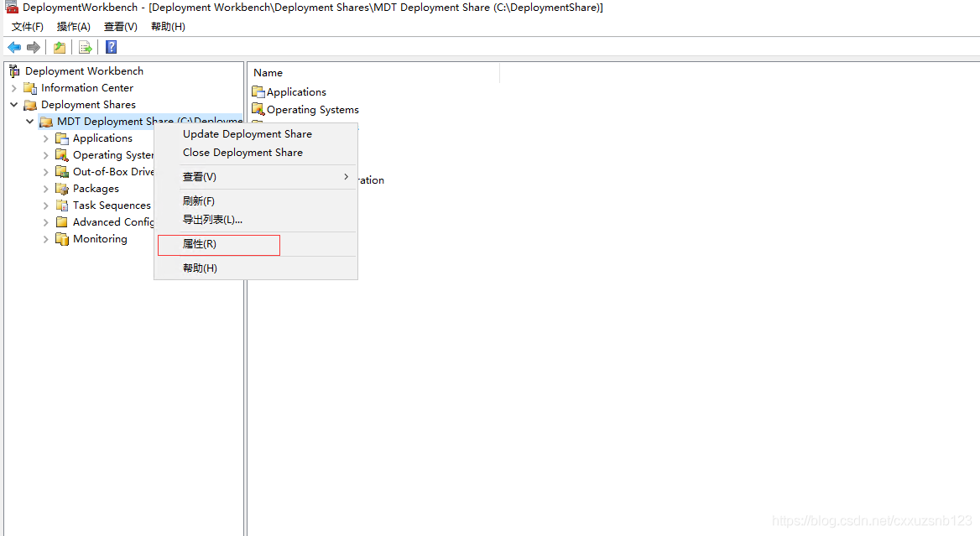Open the 查看(V) menu in menu bar

tap(120, 26)
